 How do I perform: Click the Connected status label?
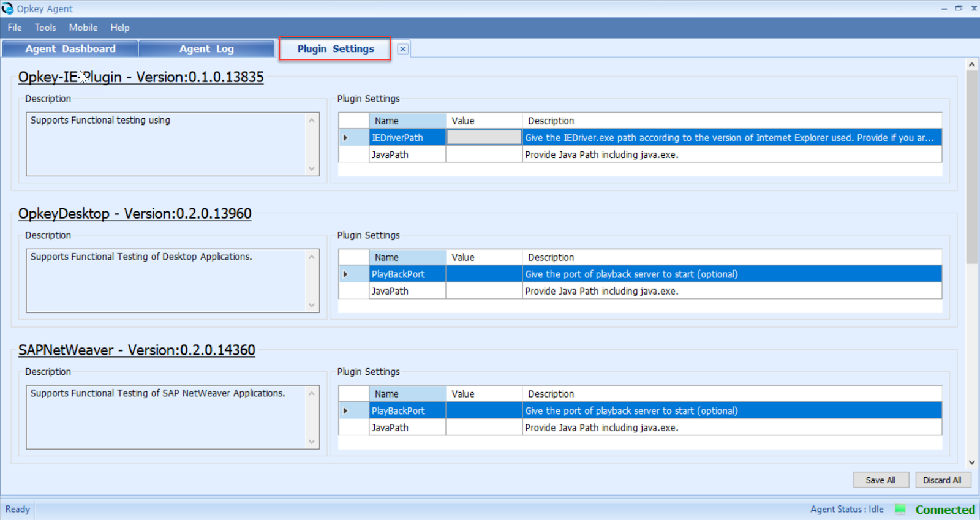coord(945,510)
